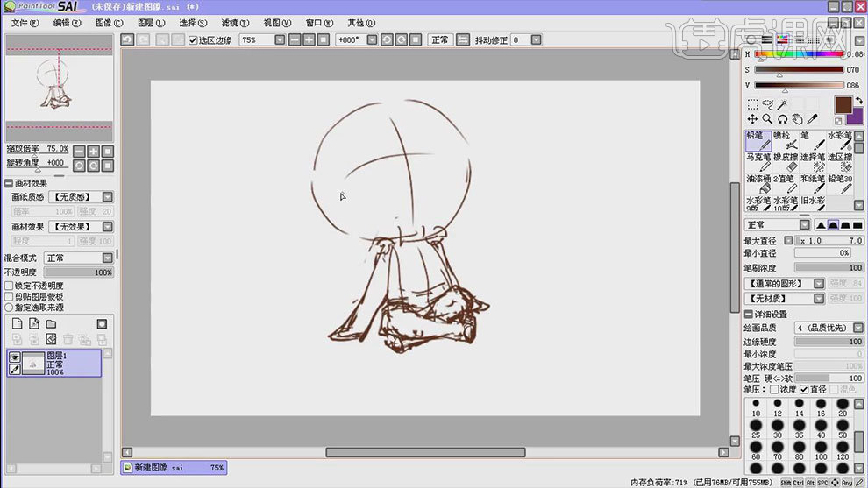Uncheck pressure 直径 size checkbox
The width and height of the screenshot is (868, 488).
[804, 390]
